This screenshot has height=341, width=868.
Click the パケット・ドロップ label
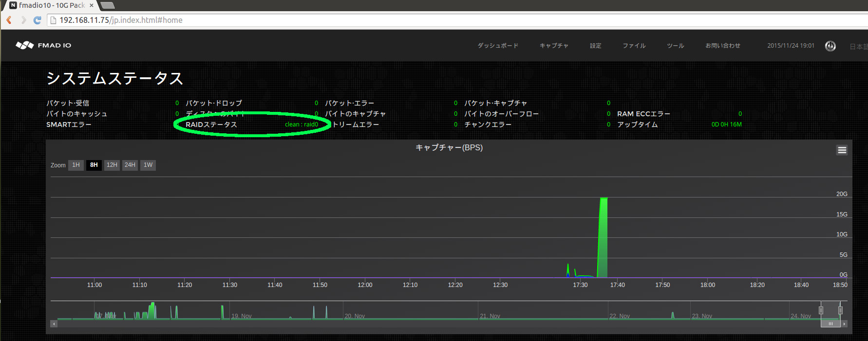point(214,103)
